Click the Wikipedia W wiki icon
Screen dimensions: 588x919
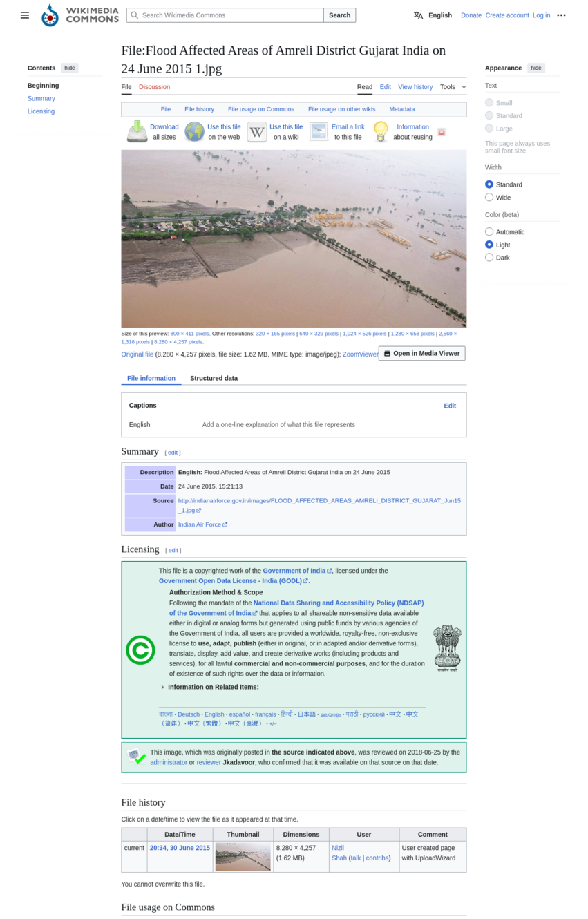(257, 132)
